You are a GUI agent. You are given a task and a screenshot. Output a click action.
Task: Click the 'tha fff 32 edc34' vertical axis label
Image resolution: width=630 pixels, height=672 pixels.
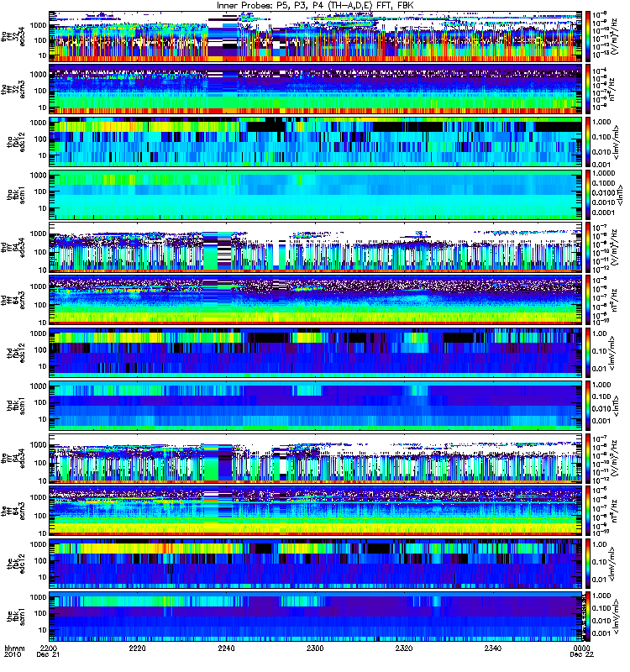tap(13, 36)
